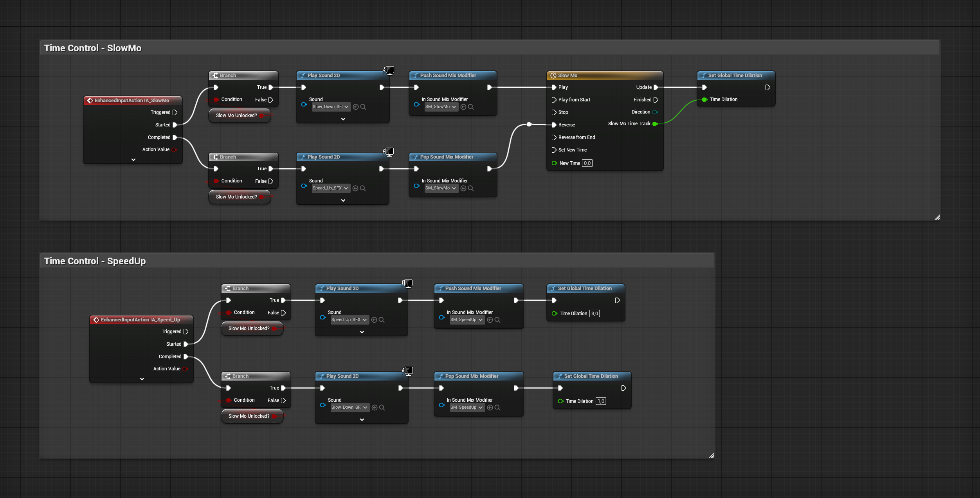Browse to Speed_Up_SFX asset in SpeedUp group
980x498 pixels.
(x=382, y=320)
